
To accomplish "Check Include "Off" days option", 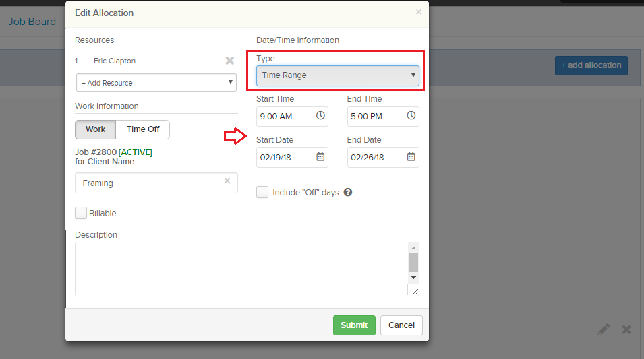I will click(262, 192).
